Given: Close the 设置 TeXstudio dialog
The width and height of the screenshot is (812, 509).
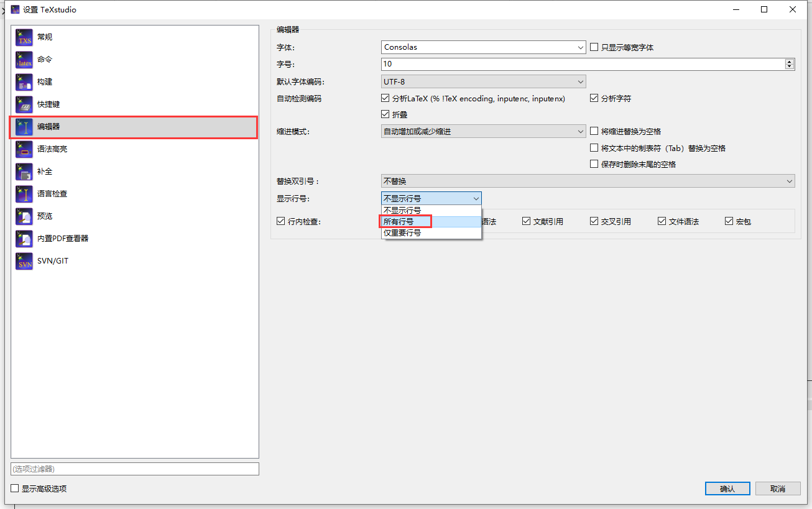Looking at the screenshot, I should [x=793, y=9].
